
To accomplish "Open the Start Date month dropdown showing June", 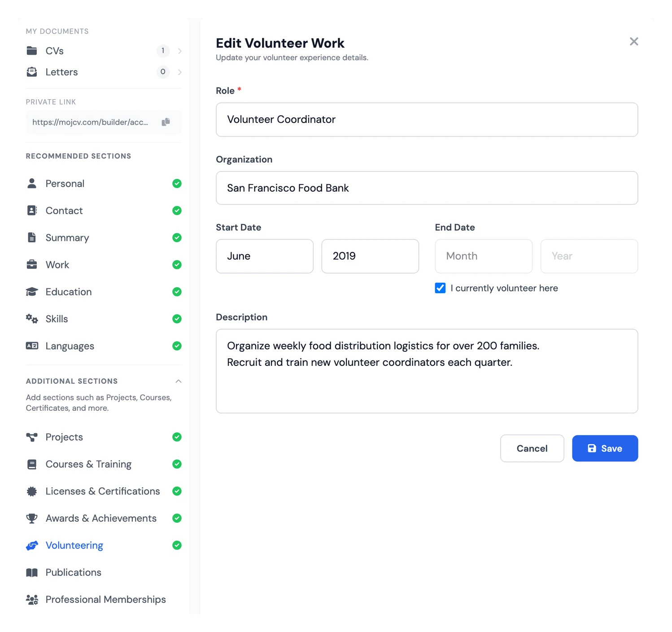I will point(265,256).
